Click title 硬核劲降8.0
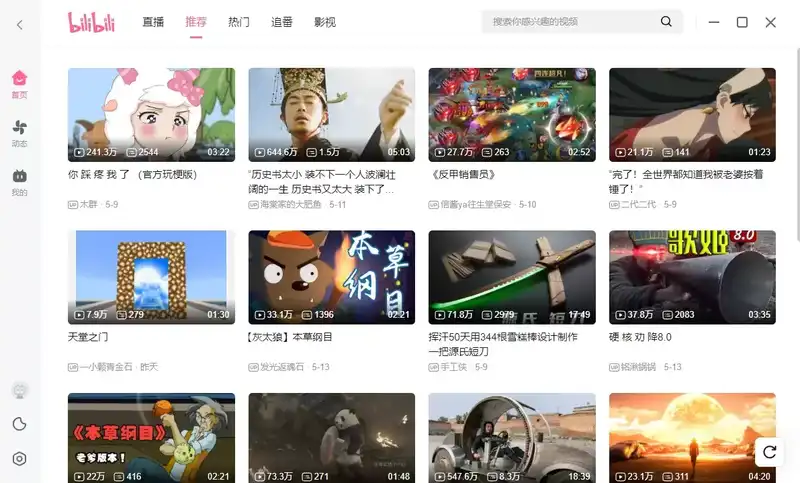The image size is (800, 483). [640, 337]
